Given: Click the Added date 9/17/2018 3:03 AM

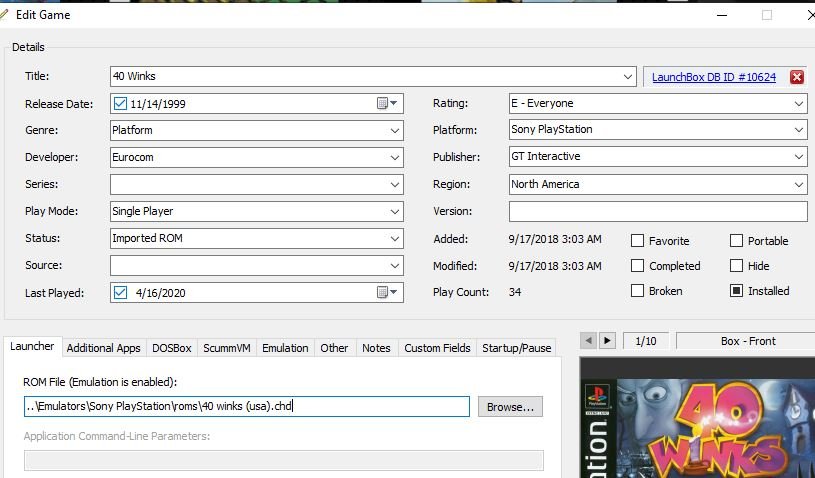Looking at the screenshot, I should pyautogui.click(x=555, y=239).
